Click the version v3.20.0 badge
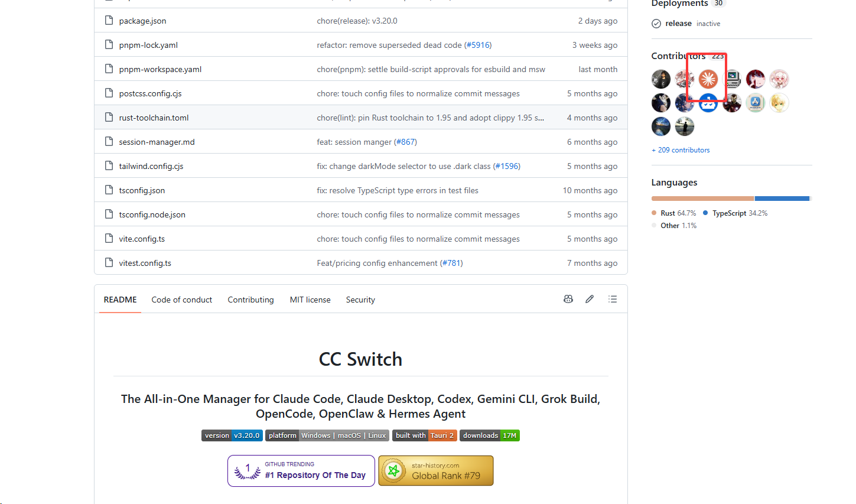 point(232,435)
